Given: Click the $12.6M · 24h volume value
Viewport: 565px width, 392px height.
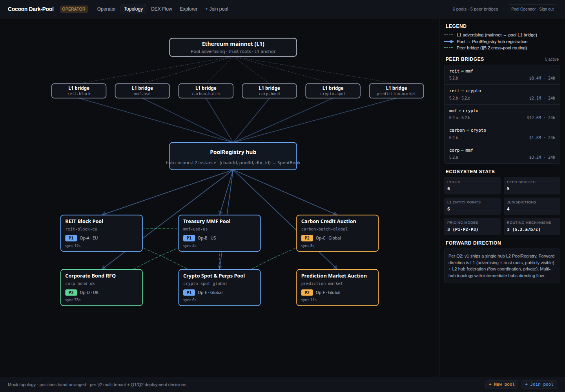Looking at the screenshot, I should (x=541, y=118).
